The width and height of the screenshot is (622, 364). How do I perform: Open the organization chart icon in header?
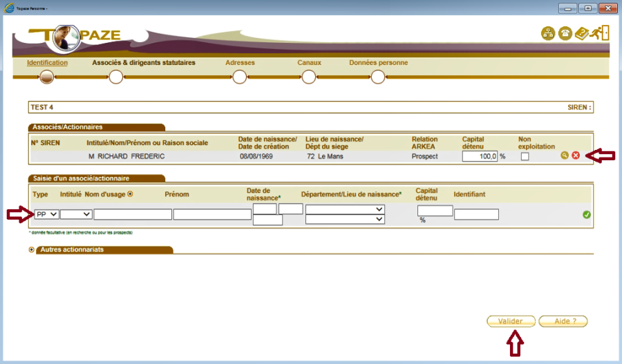pos(548,35)
